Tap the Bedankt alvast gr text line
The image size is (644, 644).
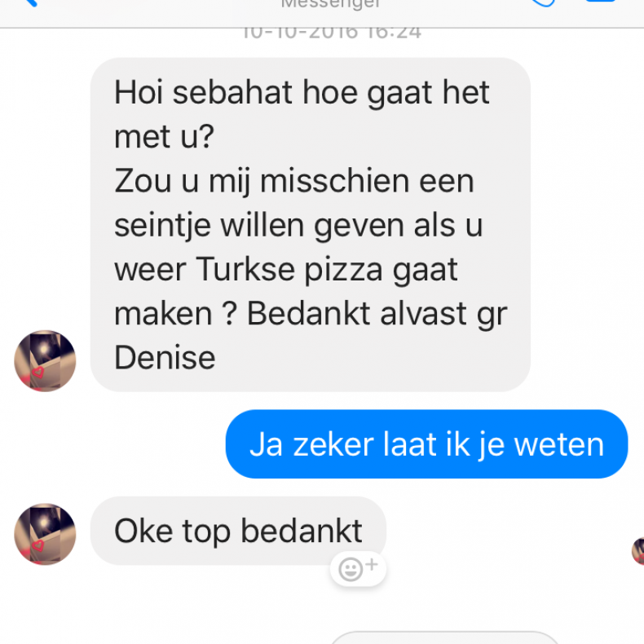[377, 314]
